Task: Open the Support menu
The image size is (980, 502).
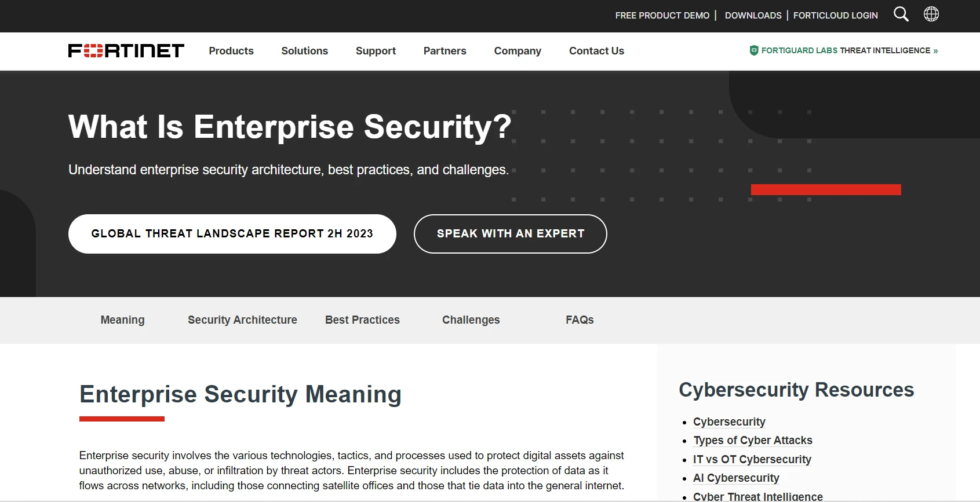Action: 376,51
